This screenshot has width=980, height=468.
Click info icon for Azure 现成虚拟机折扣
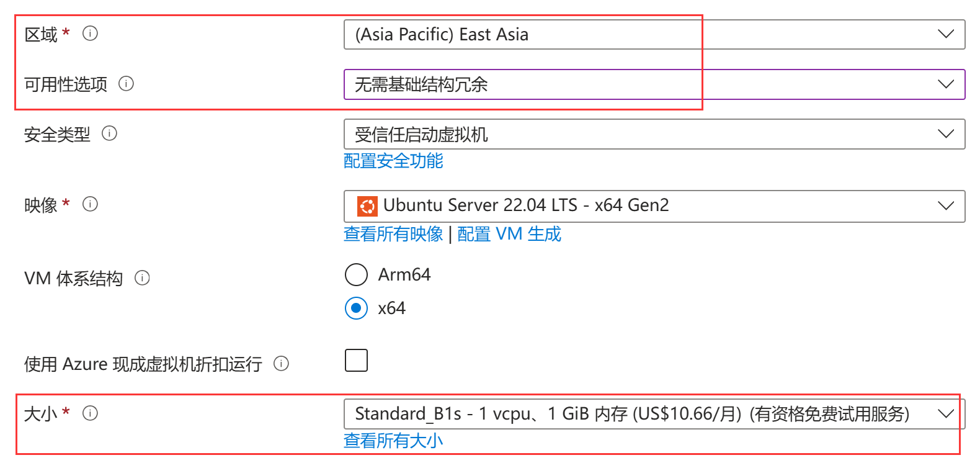tap(281, 364)
